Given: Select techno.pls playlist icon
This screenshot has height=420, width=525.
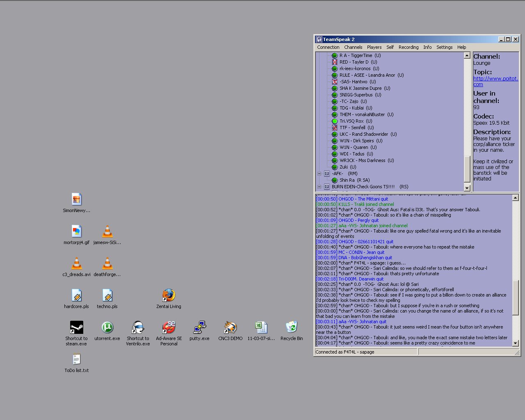Looking at the screenshot, I should [x=107, y=295].
